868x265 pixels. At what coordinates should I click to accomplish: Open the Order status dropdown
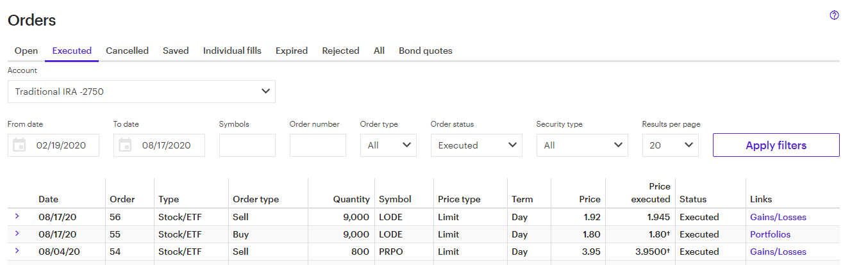(x=476, y=145)
